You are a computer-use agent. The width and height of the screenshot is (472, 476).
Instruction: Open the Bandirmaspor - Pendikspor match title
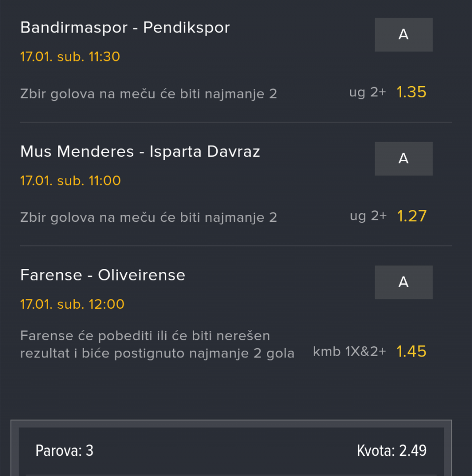125,28
